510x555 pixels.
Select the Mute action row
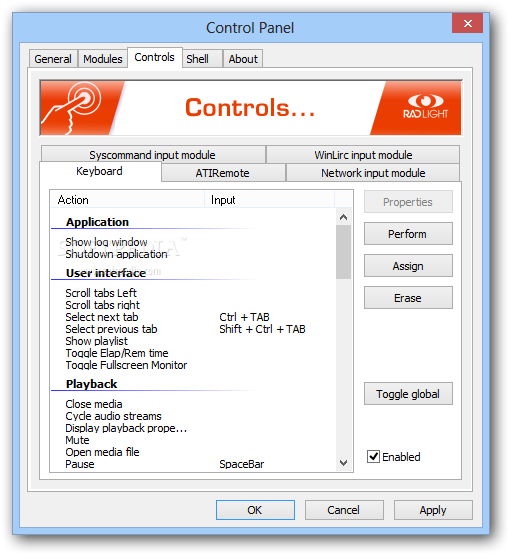point(78,440)
